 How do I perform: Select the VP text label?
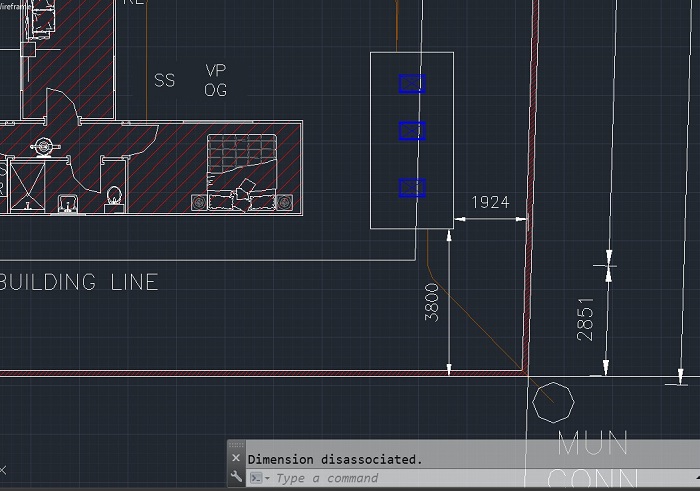pos(216,71)
